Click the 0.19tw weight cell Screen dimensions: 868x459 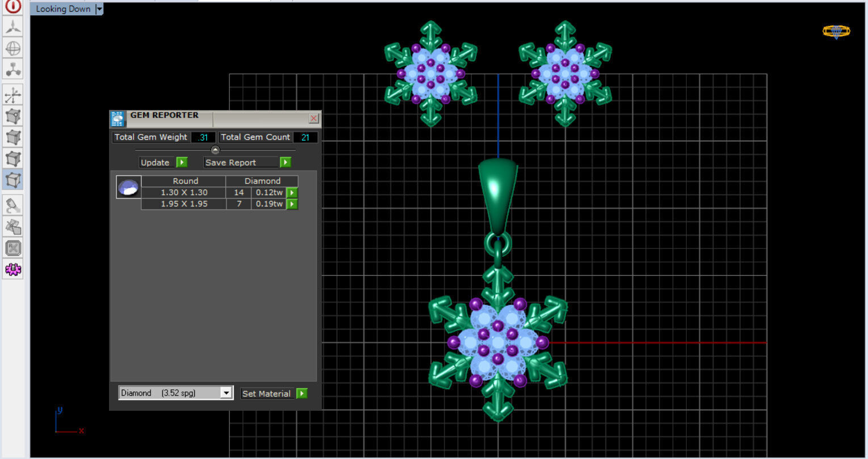click(269, 204)
